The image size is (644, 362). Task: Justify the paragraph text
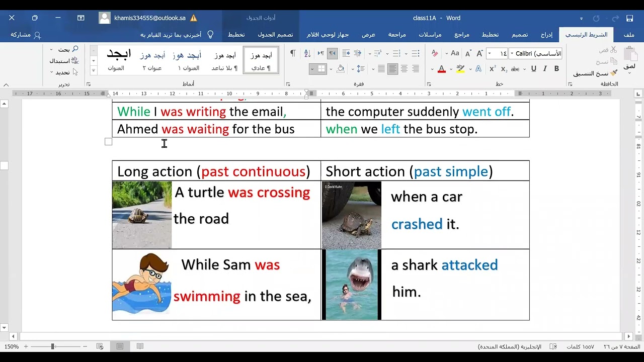[381, 69]
